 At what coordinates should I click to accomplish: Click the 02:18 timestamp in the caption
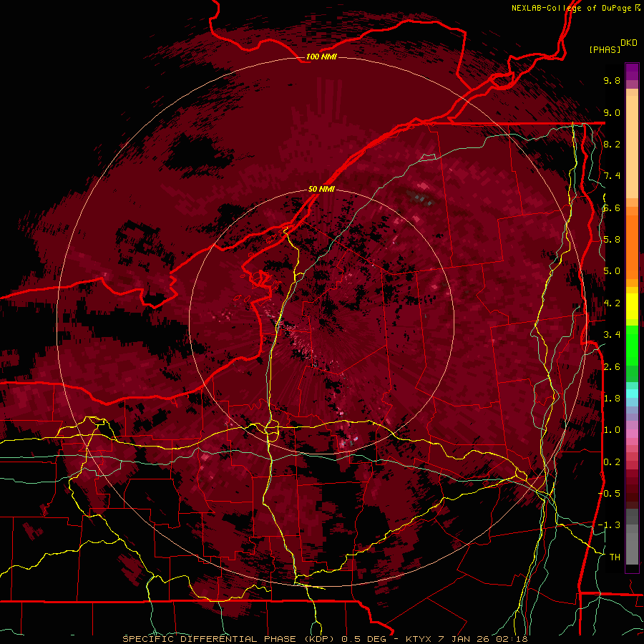[512, 639]
